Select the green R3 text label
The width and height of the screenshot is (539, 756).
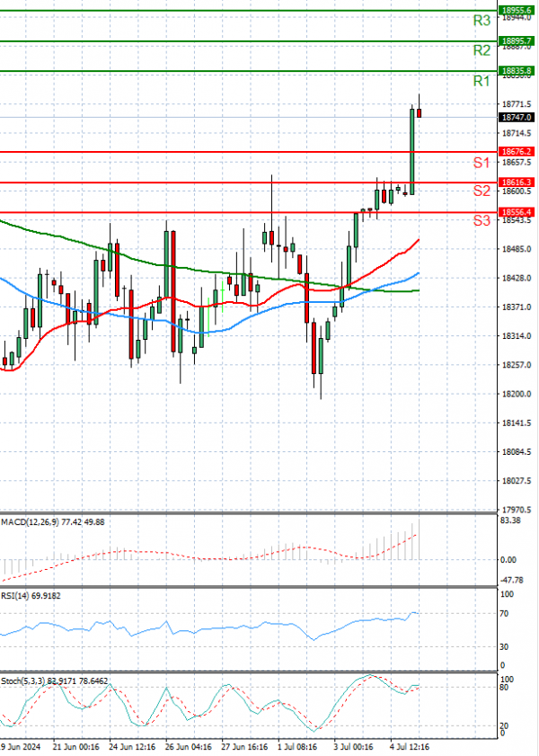[x=482, y=21]
